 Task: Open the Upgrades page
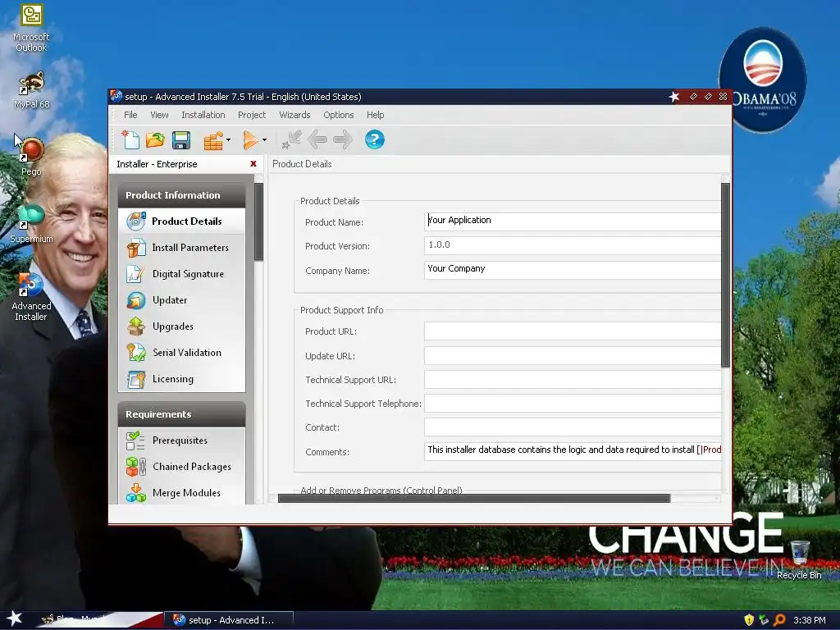pyautogui.click(x=181, y=326)
